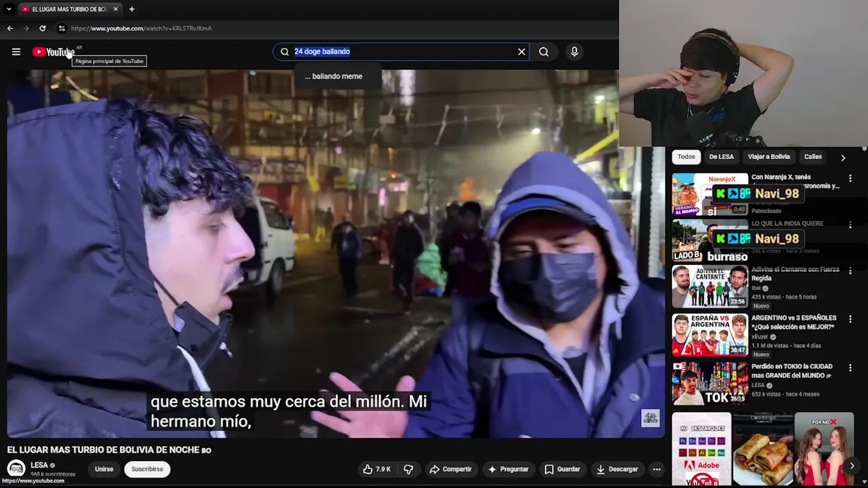Open title 'Adivina el Cantante con Fuerza Regida'

click(x=795, y=274)
